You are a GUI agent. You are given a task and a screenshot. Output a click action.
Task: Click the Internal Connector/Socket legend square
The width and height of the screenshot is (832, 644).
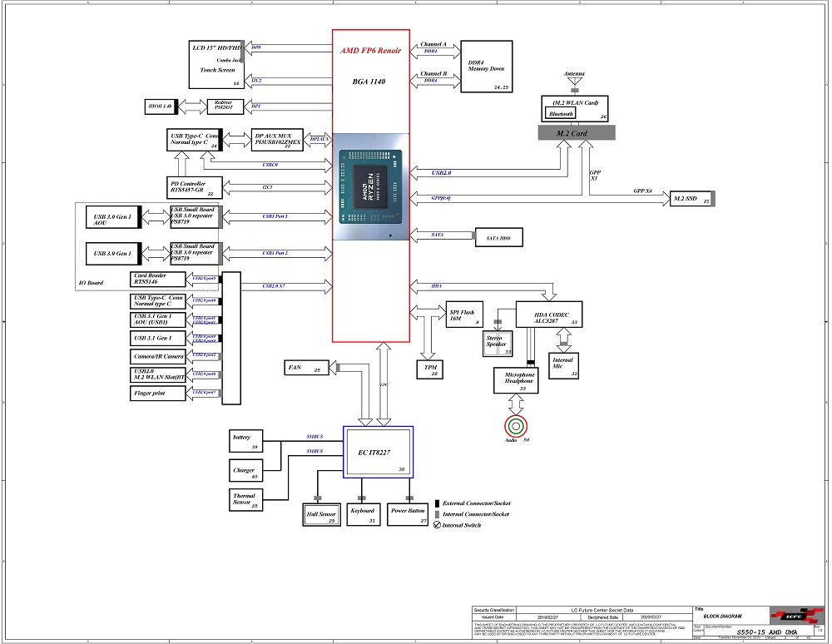click(438, 515)
